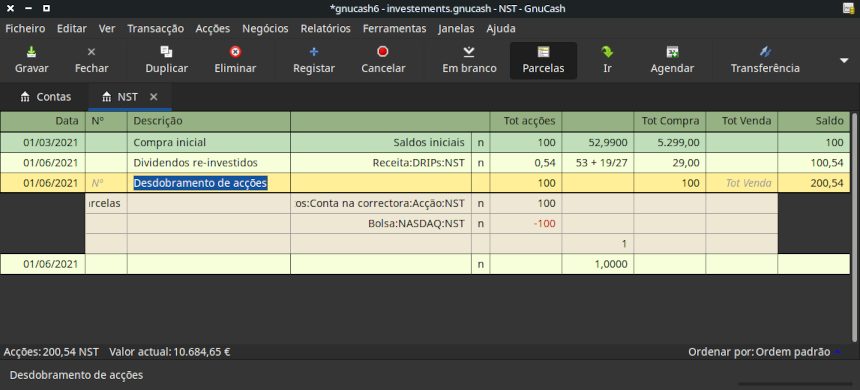Open the Editar menu

72,29
